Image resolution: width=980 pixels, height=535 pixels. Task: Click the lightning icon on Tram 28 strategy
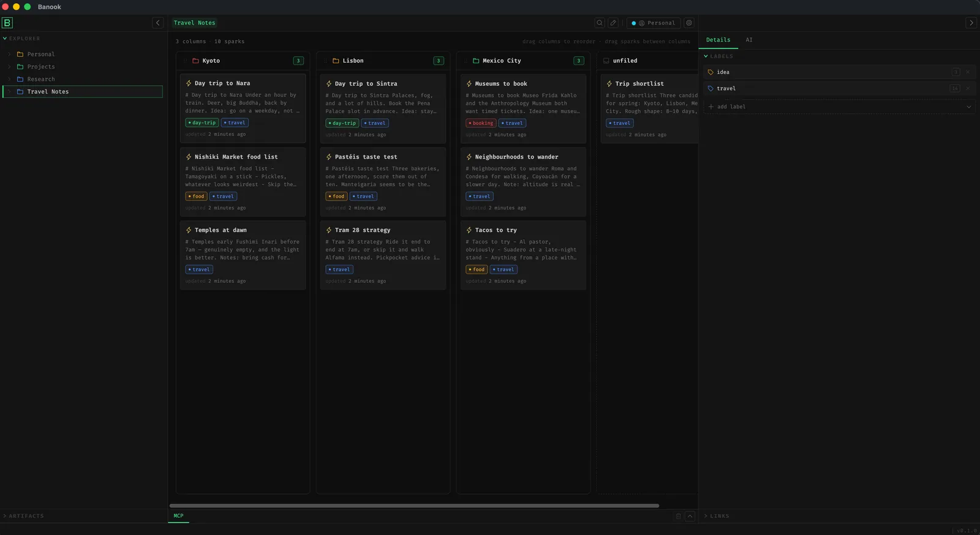(329, 230)
